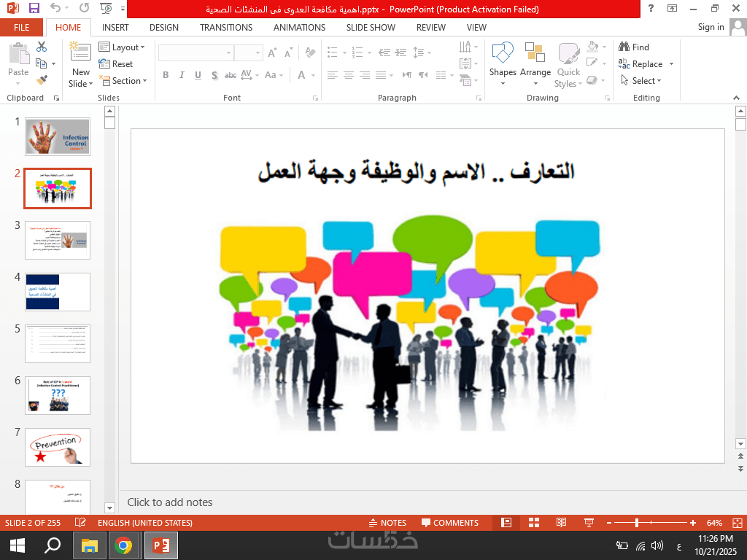Toggle Underline formatting
The width and height of the screenshot is (747, 560).
pos(198,75)
